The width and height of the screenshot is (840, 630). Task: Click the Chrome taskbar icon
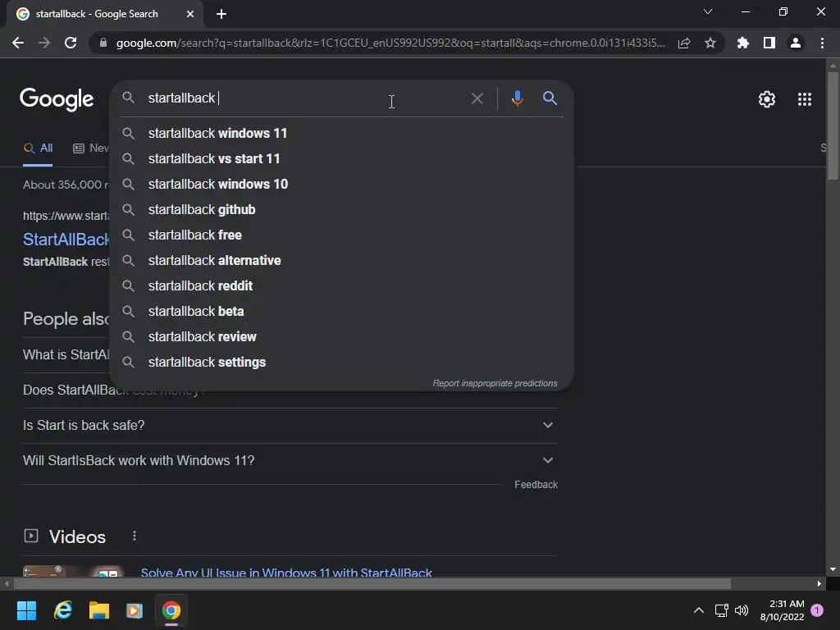pos(171,610)
